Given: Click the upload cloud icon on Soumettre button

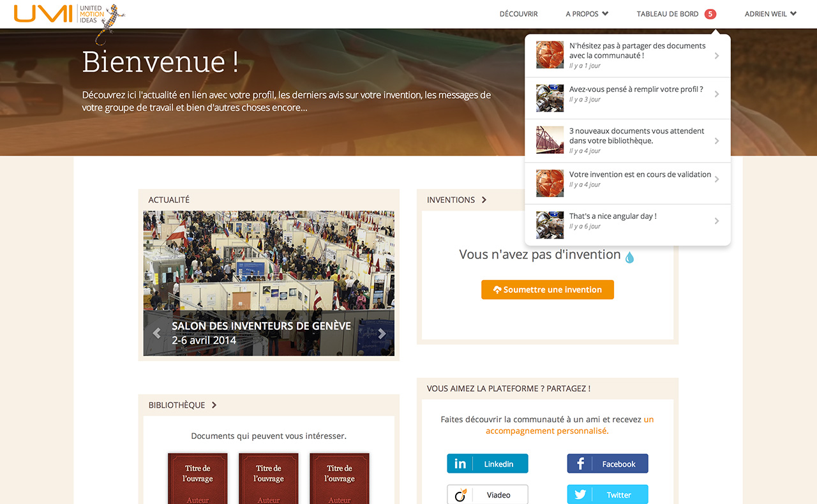Looking at the screenshot, I should point(497,290).
